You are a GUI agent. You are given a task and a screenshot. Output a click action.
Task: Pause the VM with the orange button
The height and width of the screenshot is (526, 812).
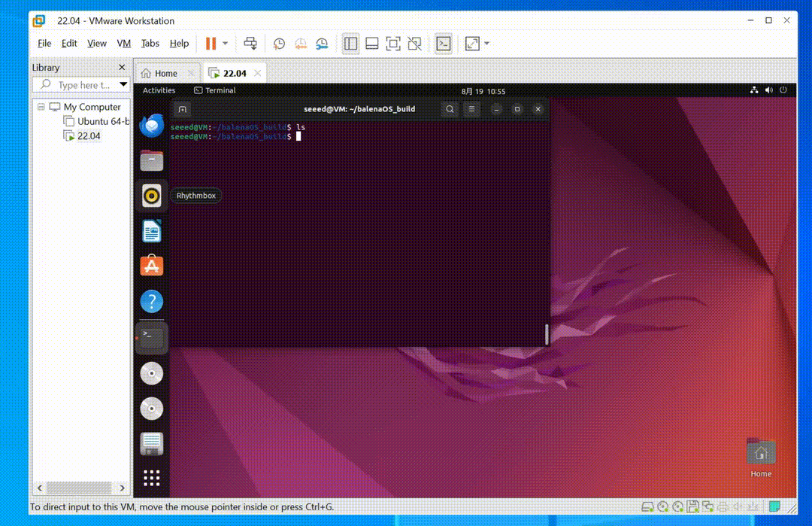click(211, 44)
